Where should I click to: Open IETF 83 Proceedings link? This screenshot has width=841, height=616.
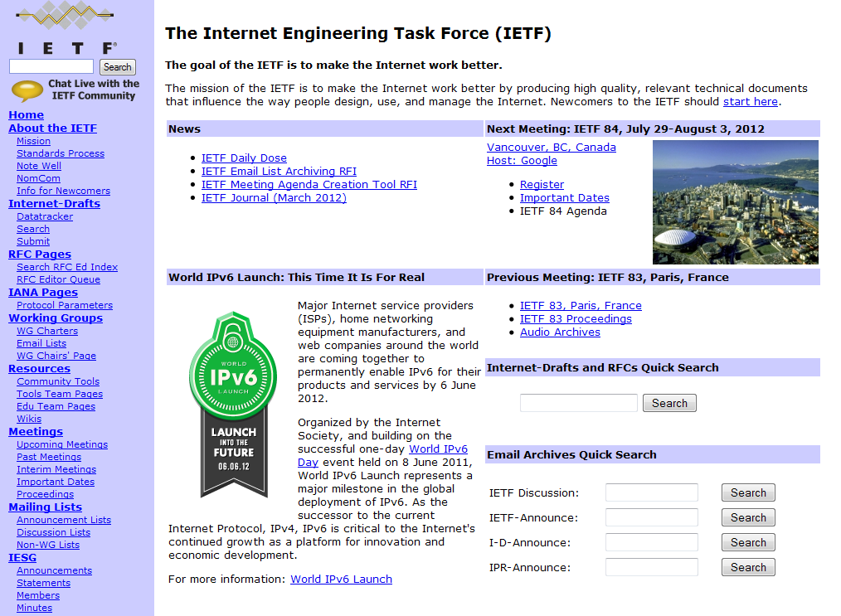pos(576,319)
